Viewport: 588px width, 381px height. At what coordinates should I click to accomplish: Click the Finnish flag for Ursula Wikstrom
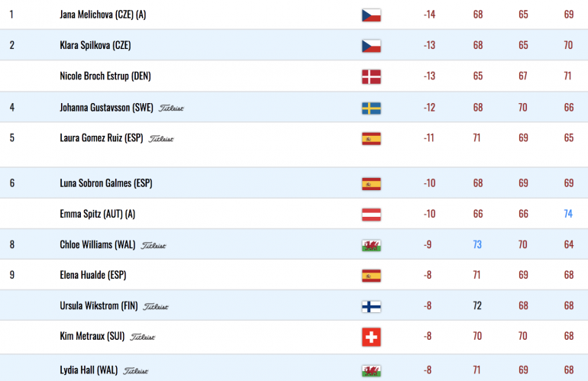(x=371, y=307)
